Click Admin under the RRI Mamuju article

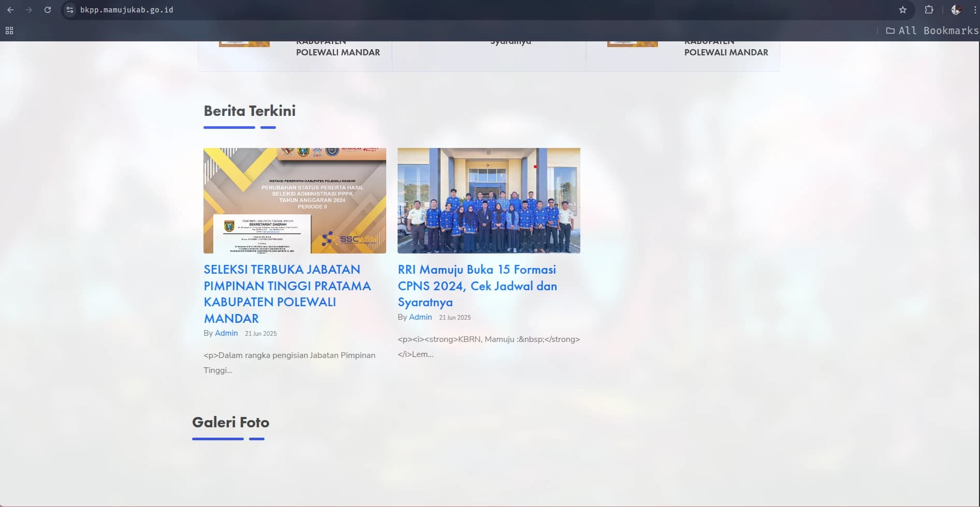point(420,317)
